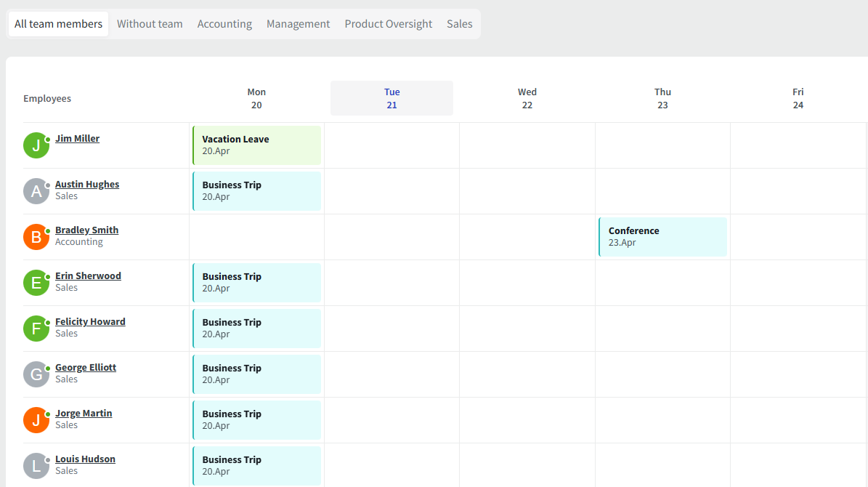Click George Elliott's gray avatar icon
The height and width of the screenshot is (487, 868).
(x=36, y=374)
